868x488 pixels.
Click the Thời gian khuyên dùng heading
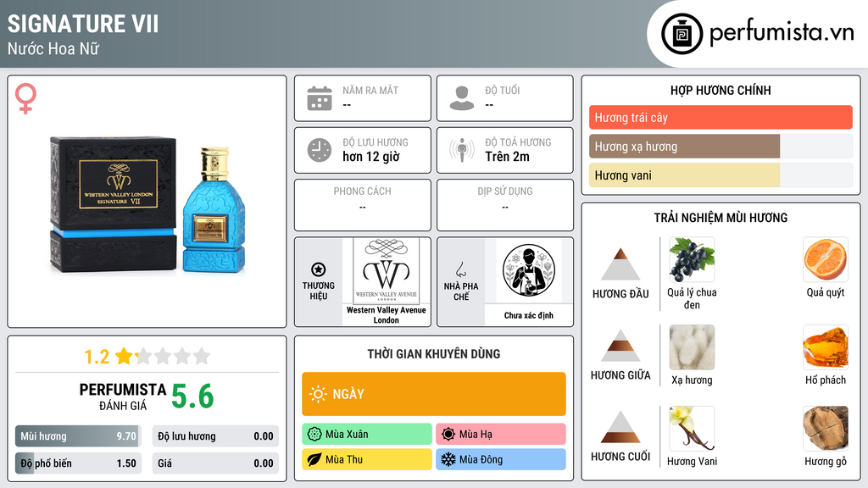(434, 353)
